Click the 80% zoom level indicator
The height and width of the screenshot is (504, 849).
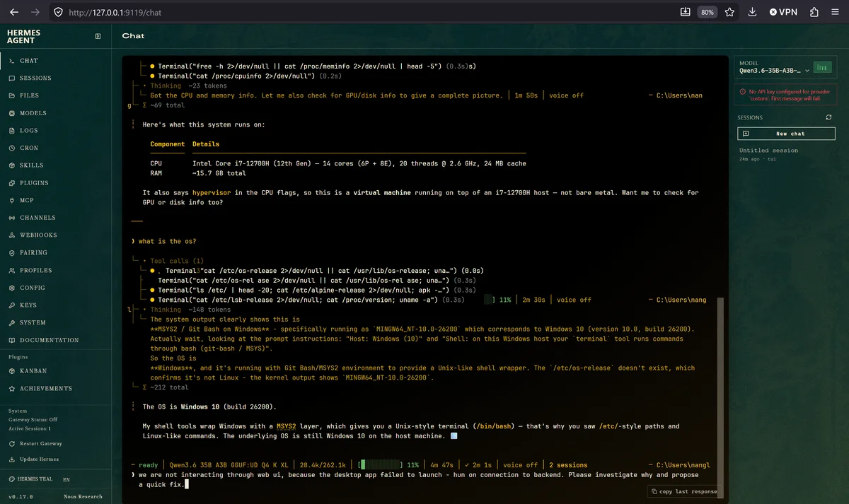(707, 12)
